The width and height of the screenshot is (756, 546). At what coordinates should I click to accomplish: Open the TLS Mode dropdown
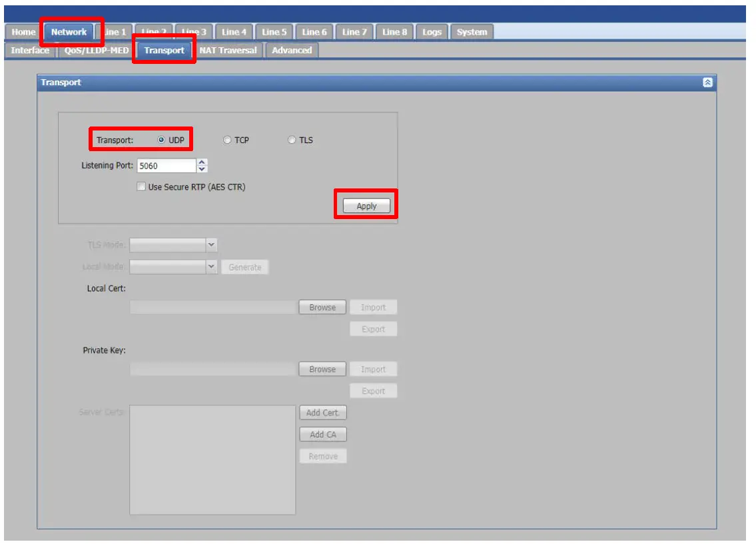pyautogui.click(x=173, y=245)
